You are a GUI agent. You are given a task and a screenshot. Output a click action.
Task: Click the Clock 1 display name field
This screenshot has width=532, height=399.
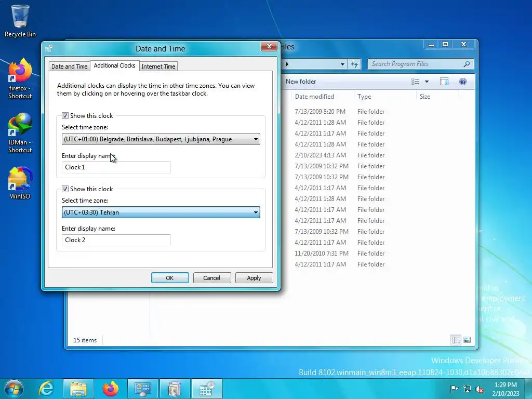pos(116,167)
